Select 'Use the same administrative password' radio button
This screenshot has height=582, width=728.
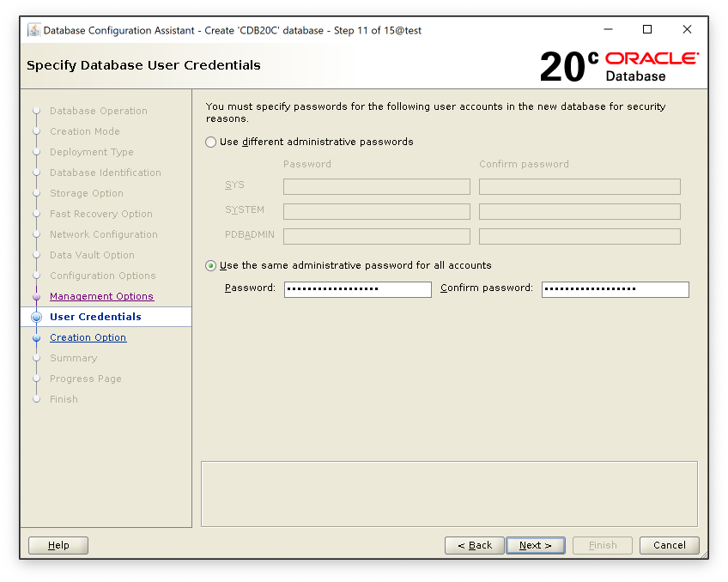(x=211, y=265)
